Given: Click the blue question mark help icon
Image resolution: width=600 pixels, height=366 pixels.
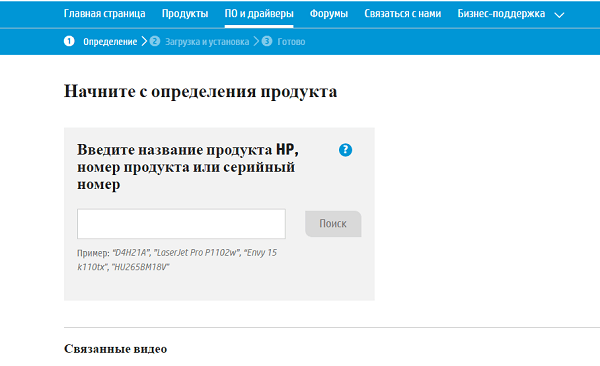Looking at the screenshot, I should [x=346, y=150].
